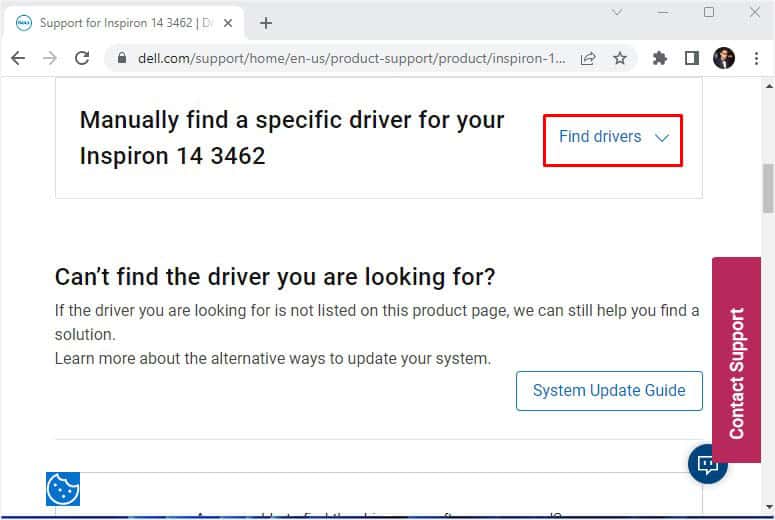Reload the Dell support page
The height and width of the screenshot is (520, 775).
[x=82, y=58]
